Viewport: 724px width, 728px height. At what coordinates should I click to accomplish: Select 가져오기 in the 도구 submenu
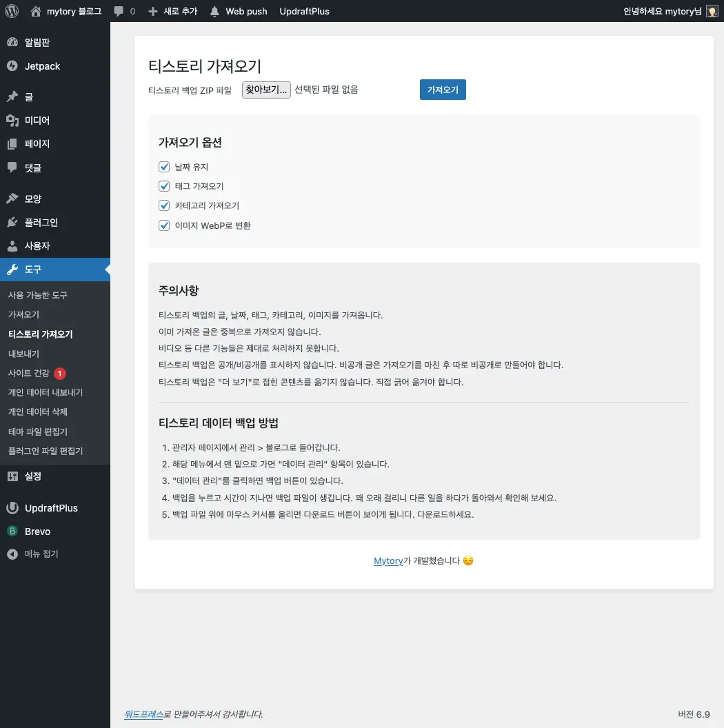click(x=23, y=314)
